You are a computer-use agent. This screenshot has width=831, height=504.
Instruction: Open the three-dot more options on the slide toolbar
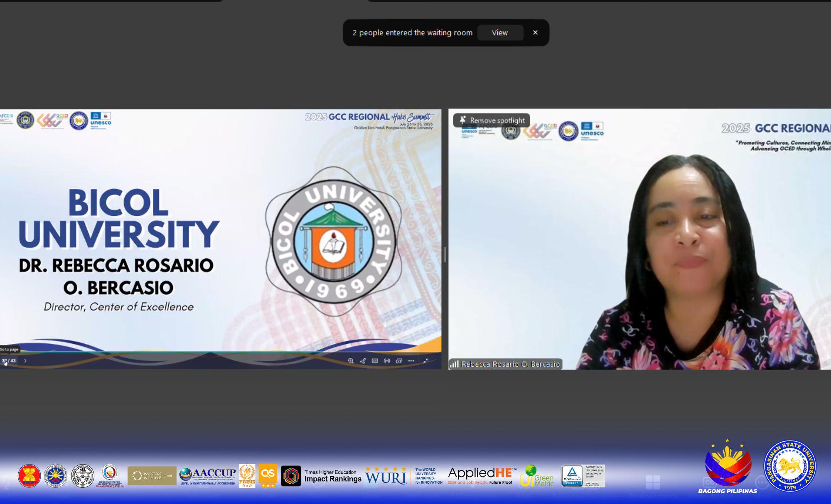coord(411,361)
